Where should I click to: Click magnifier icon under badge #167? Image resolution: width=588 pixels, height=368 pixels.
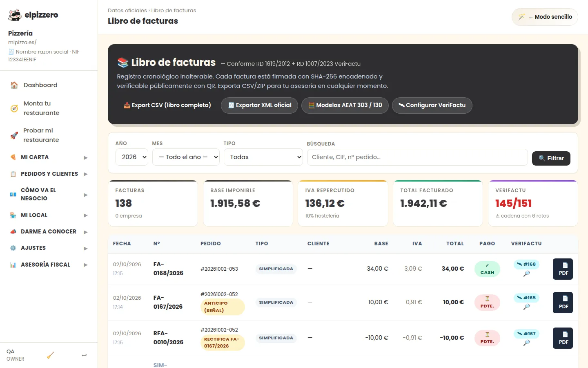tap(527, 343)
